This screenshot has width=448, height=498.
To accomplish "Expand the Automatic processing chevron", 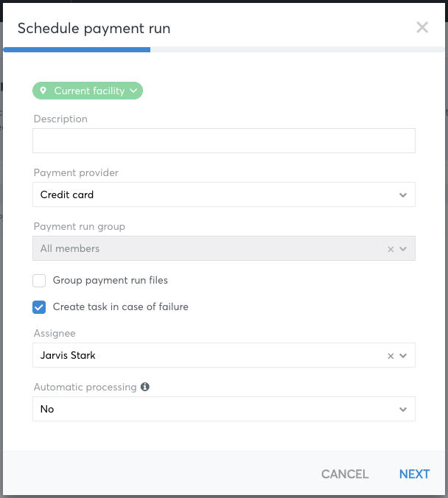I will click(x=403, y=410).
